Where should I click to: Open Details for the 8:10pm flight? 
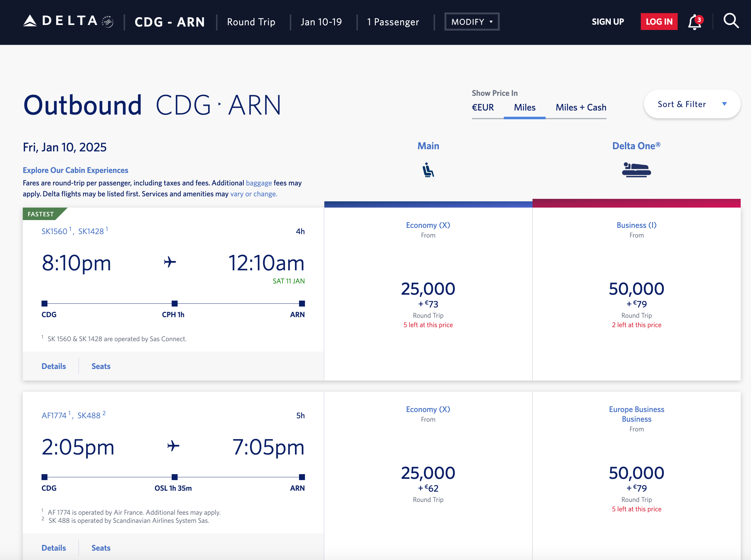[54, 366]
